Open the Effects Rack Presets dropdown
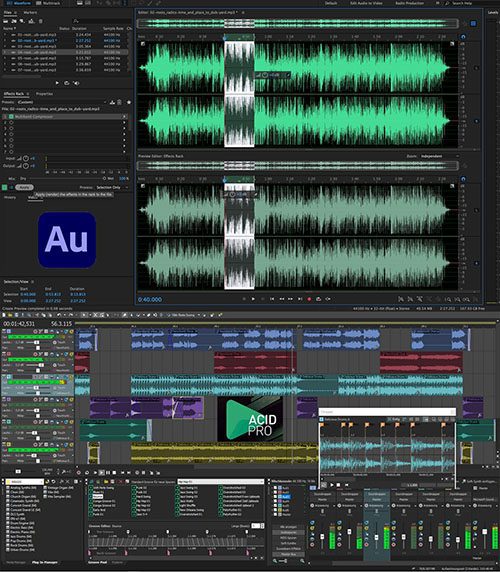500x572 pixels. point(62,102)
